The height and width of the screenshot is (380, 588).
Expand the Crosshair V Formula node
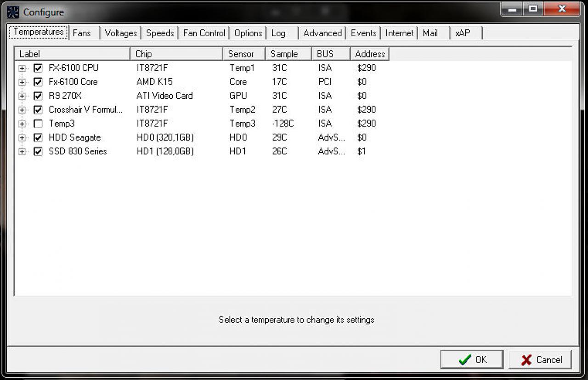coord(22,110)
